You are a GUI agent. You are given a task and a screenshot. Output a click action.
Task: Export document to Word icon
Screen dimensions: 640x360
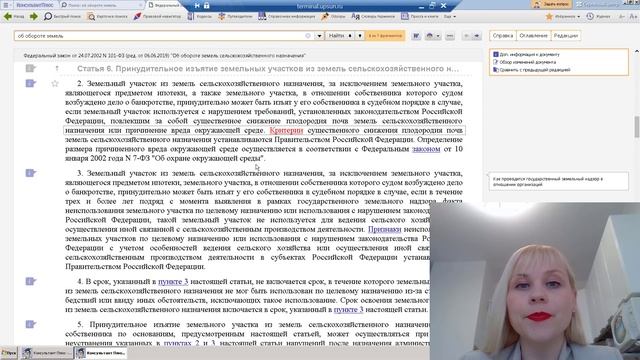coord(416,36)
